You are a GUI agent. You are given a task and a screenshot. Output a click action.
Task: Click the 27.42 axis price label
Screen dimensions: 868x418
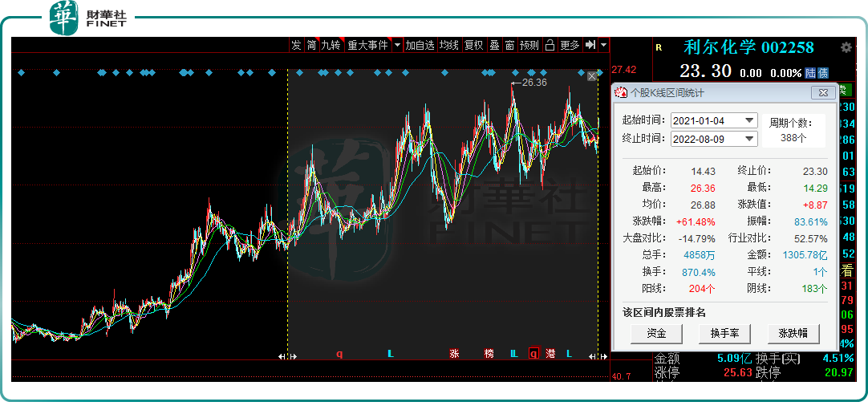click(624, 70)
